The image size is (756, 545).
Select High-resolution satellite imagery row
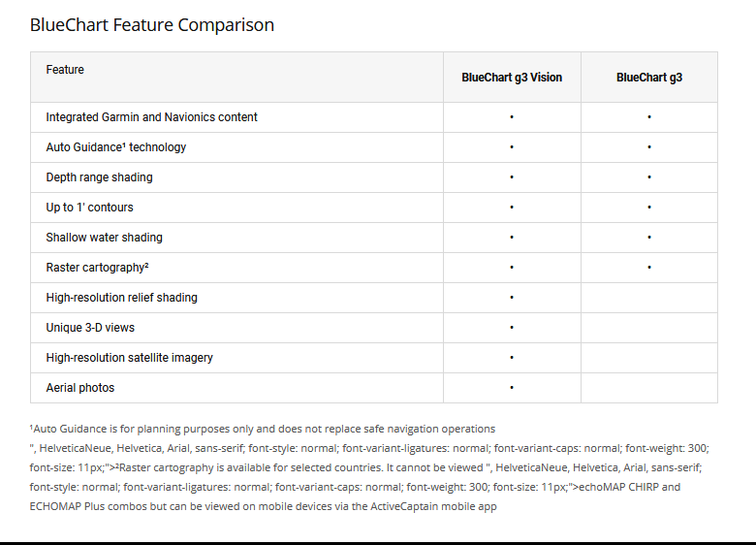point(129,358)
